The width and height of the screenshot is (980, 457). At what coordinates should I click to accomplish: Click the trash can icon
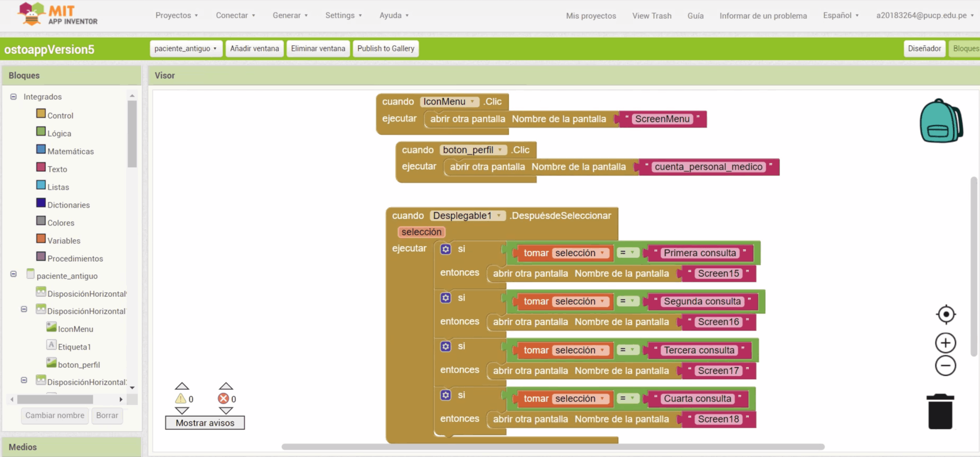coord(940,411)
